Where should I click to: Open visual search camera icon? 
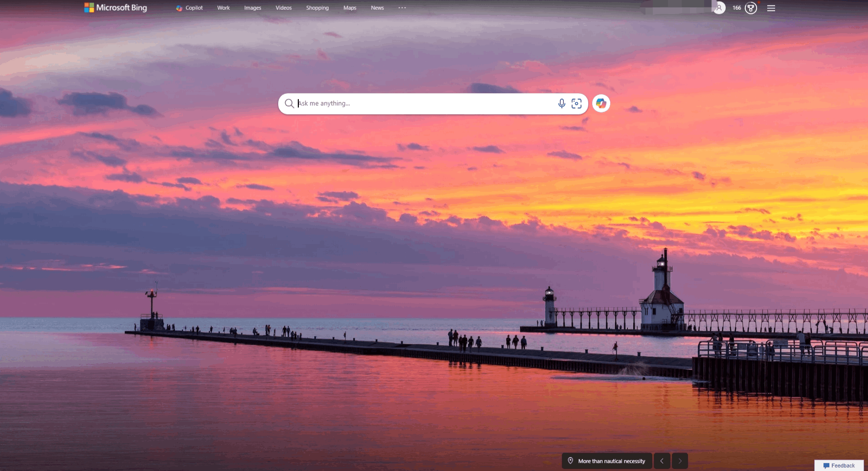click(x=577, y=104)
